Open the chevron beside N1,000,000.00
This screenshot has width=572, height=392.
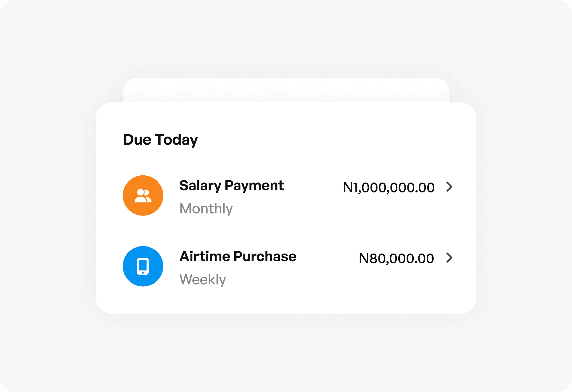(x=449, y=187)
